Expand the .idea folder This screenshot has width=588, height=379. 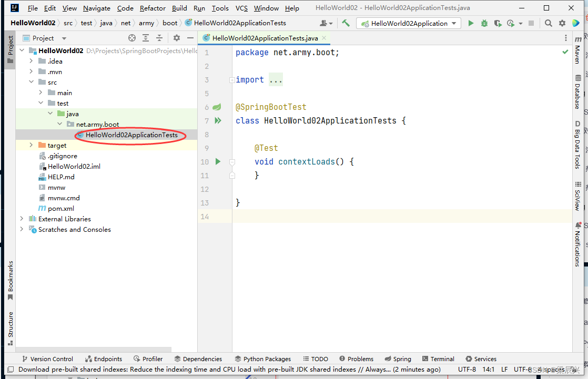[31, 61]
